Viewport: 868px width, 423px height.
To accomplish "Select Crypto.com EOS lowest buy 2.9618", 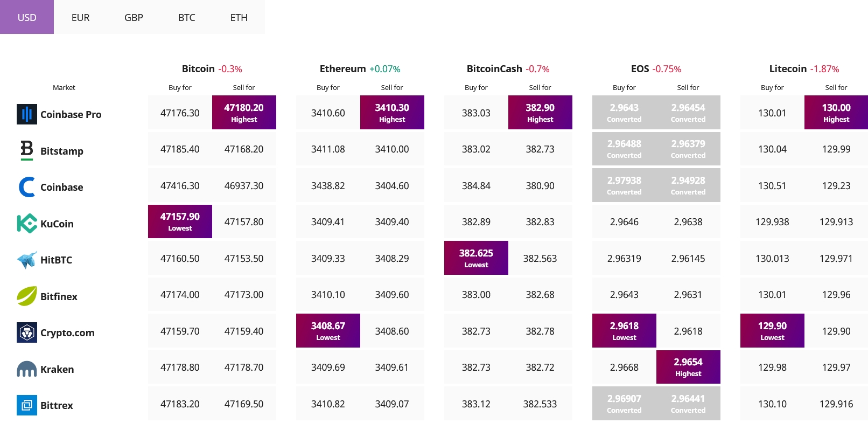I will [624, 330].
